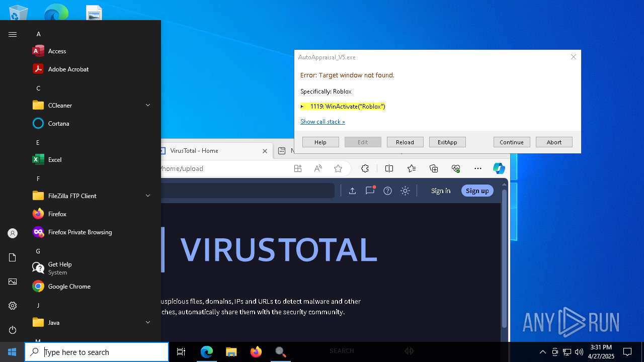Open Settings gear in Start sidebar
The image size is (644, 362).
13,306
